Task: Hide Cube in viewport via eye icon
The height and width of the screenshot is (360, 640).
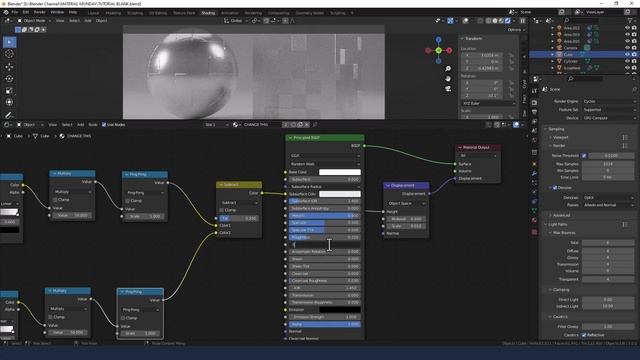Action: click(627, 54)
